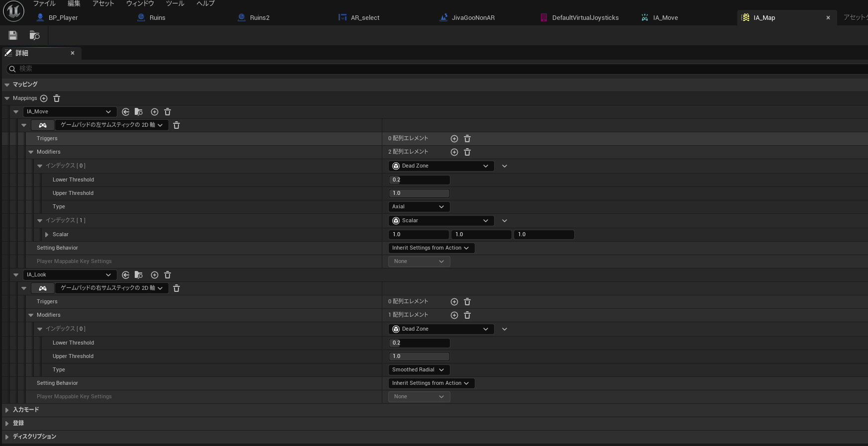Image resolution: width=868 pixels, height=446 pixels.
Task: Add a new entry to Mappings
Action: pyautogui.click(x=44, y=98)
